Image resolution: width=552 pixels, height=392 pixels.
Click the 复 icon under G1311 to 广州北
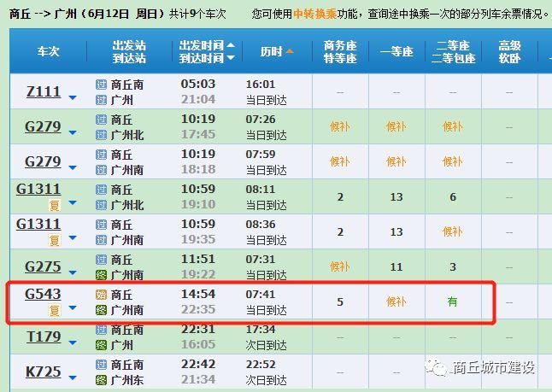pos(54,205)
